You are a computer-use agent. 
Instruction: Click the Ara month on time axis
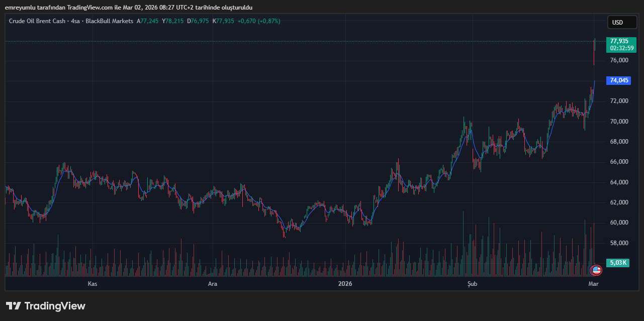213,284
